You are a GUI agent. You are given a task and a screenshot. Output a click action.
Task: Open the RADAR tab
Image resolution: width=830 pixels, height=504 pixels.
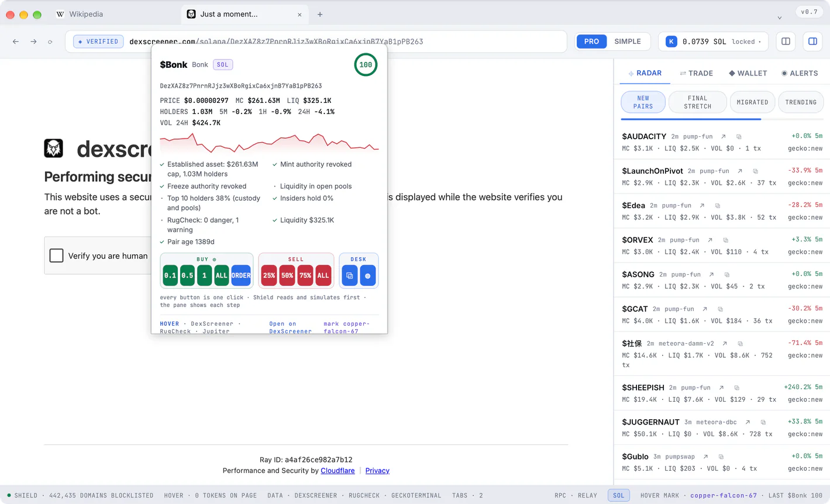645,73
